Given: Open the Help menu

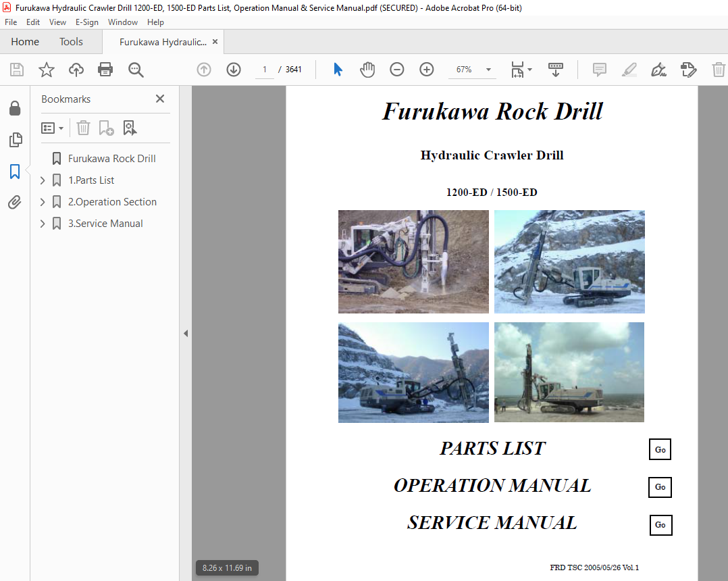Looking at the screenshot, I should 155,22.
